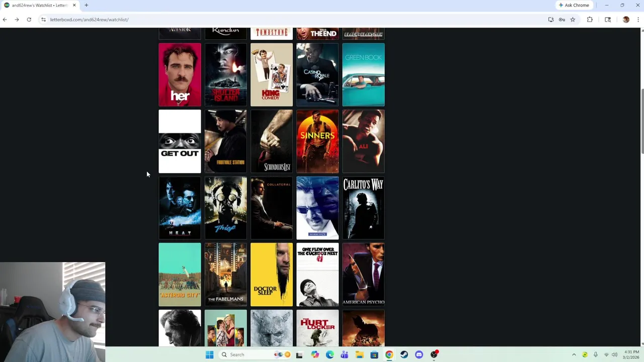Open the OBS icon in the taskbar
Image resolution: width=644 pixels, height=362 pixels.
point(434,354)
